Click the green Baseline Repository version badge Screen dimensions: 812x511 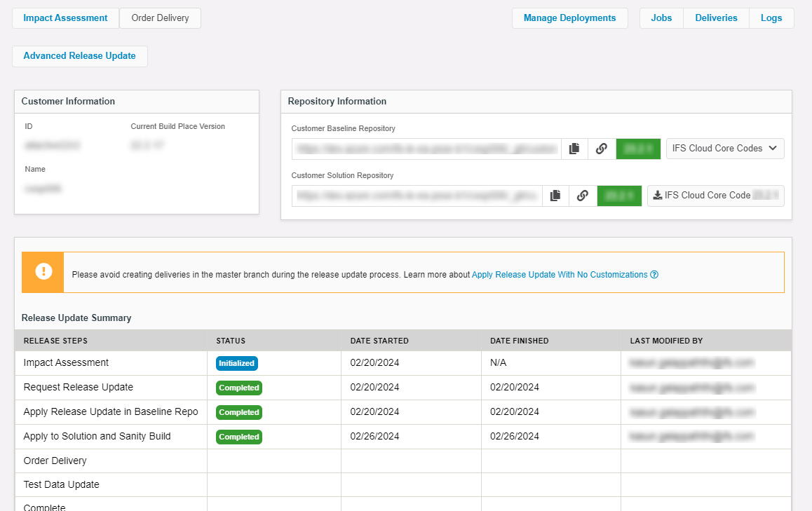pyautogui.click(x=638, y=149)
